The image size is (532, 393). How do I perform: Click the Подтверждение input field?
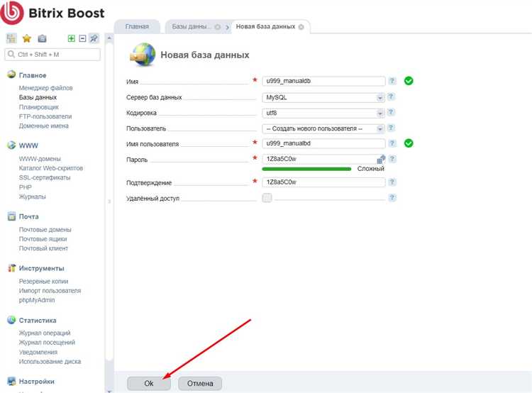[323, 182]
